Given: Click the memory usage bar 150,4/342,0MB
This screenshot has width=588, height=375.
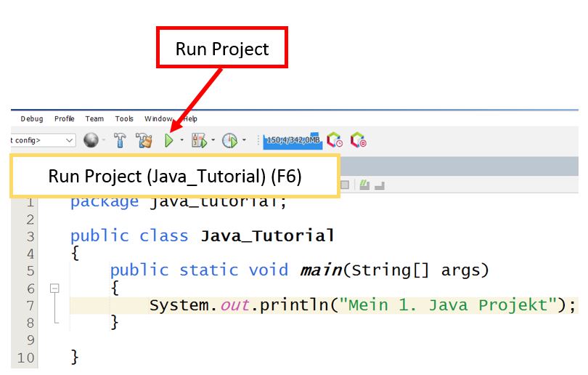Looking at the screenshot, I should click(293, 141).
